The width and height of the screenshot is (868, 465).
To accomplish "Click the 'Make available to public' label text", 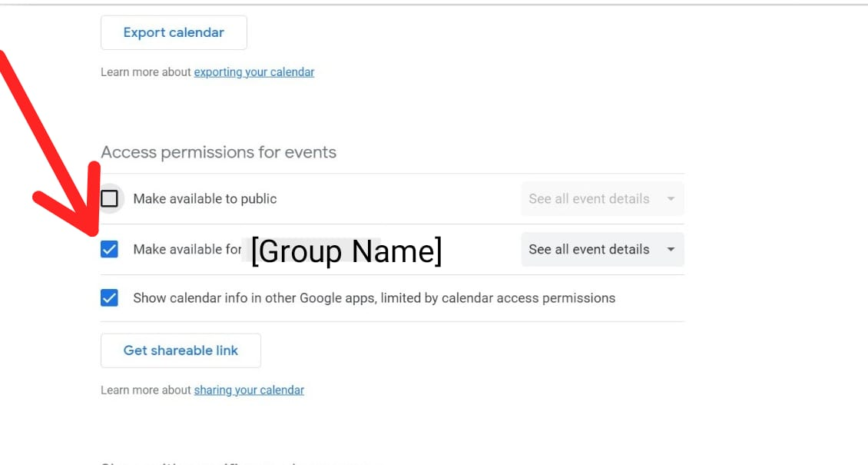I will coord(204,199).
